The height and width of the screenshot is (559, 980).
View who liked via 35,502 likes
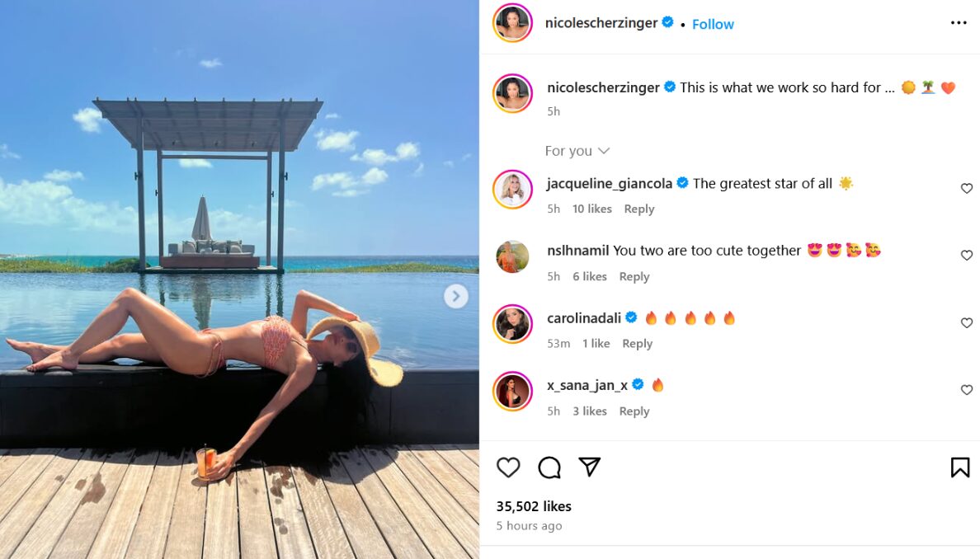[x=534, y=506]
